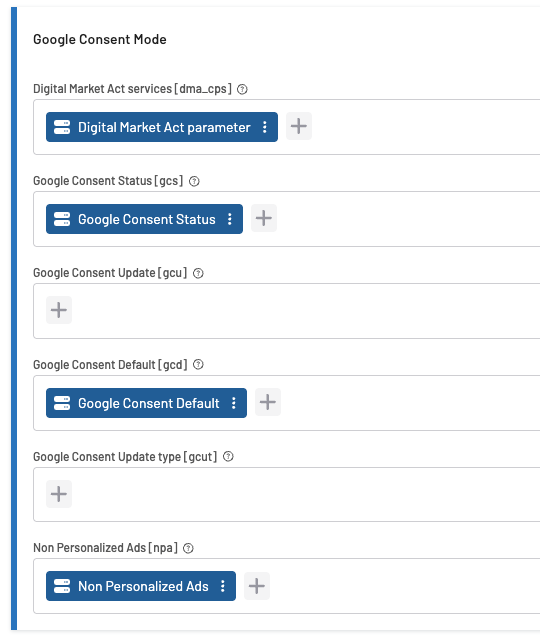
Task: Add variable next to Google Consent Default chip
Action: 268,402
